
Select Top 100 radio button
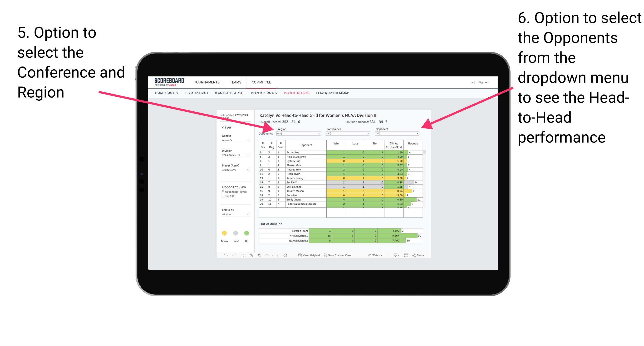tap(223, 196)
